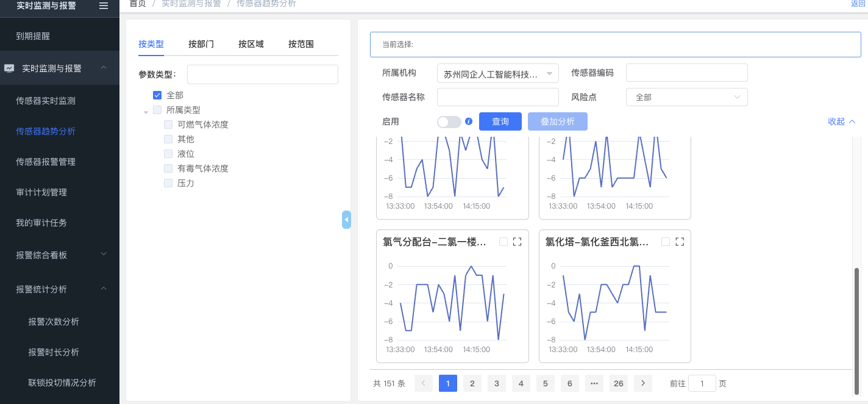Collapse the 所属类型 tree node
Viewport: 868px width, 404px height.
point(146,112)
